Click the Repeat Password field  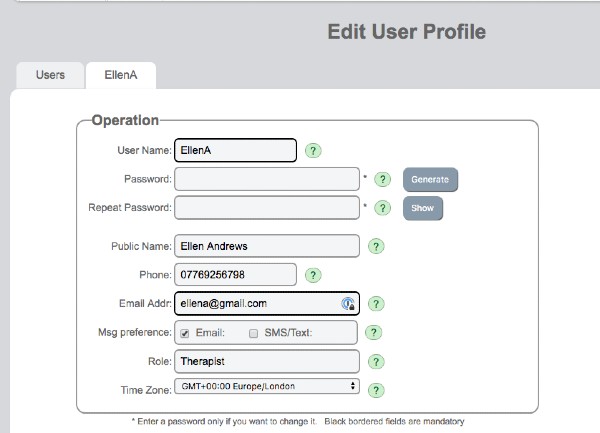[x=267, y=208]
